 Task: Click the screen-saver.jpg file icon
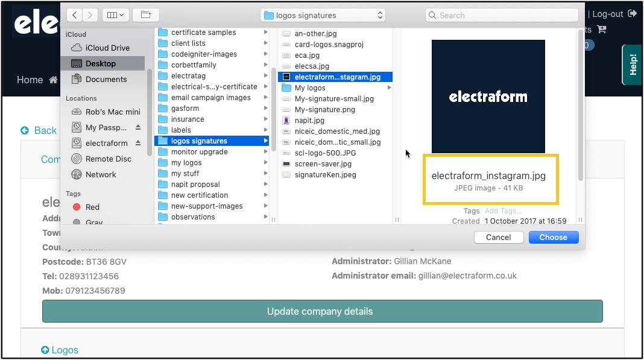(286, 164)
